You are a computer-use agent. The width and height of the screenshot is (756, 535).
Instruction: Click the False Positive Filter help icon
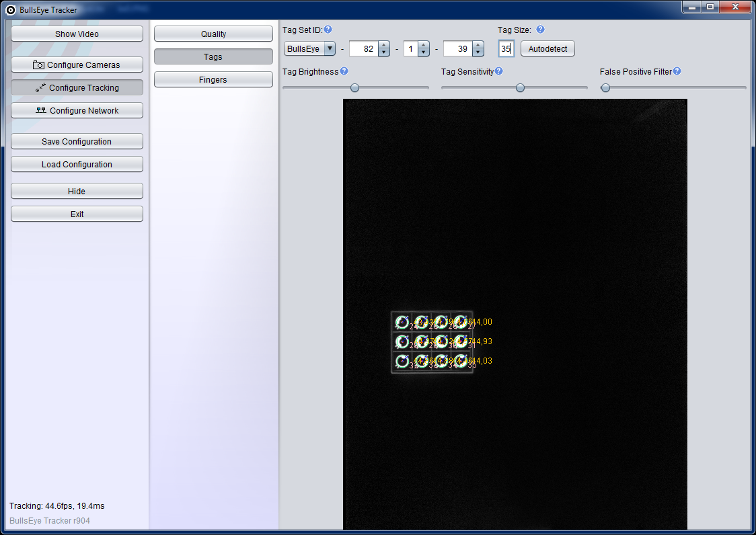[x=677, y=71]
